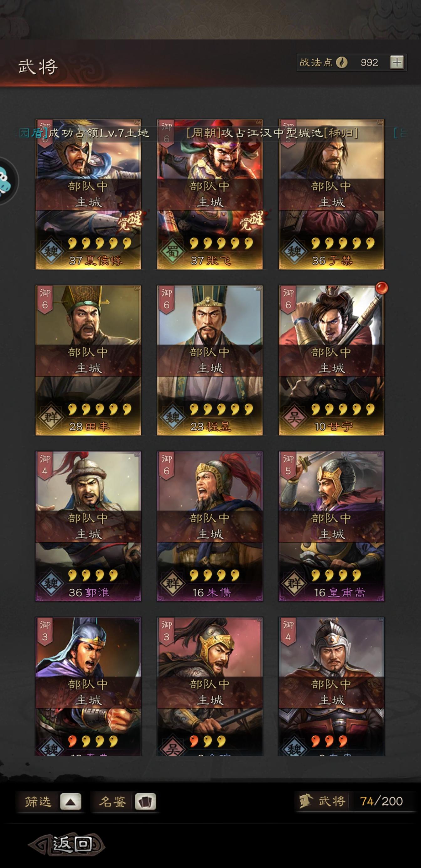Click the 战法点 flame coin icon
Screen dimensions: 421x868
(x=341, y=62)
